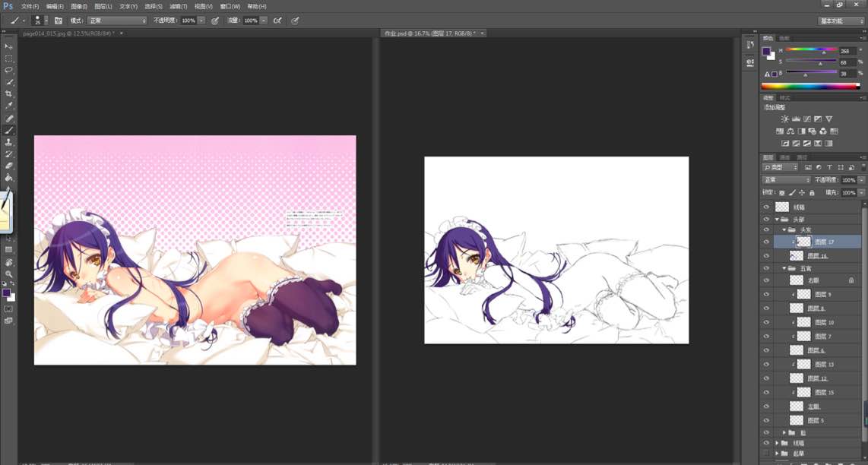Select the Spot Healing Brush tool
The image size is (868, 465).
coord(9,119)
